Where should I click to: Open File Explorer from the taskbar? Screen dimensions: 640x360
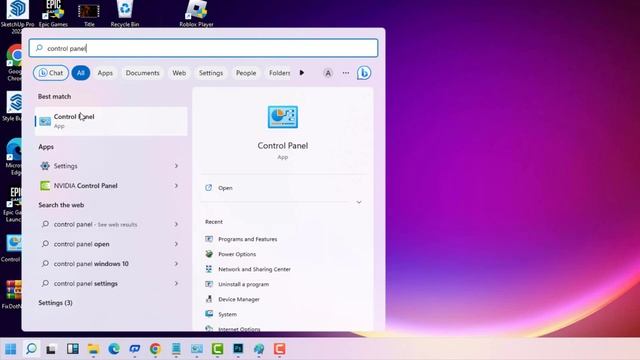[x=93, y=349]
